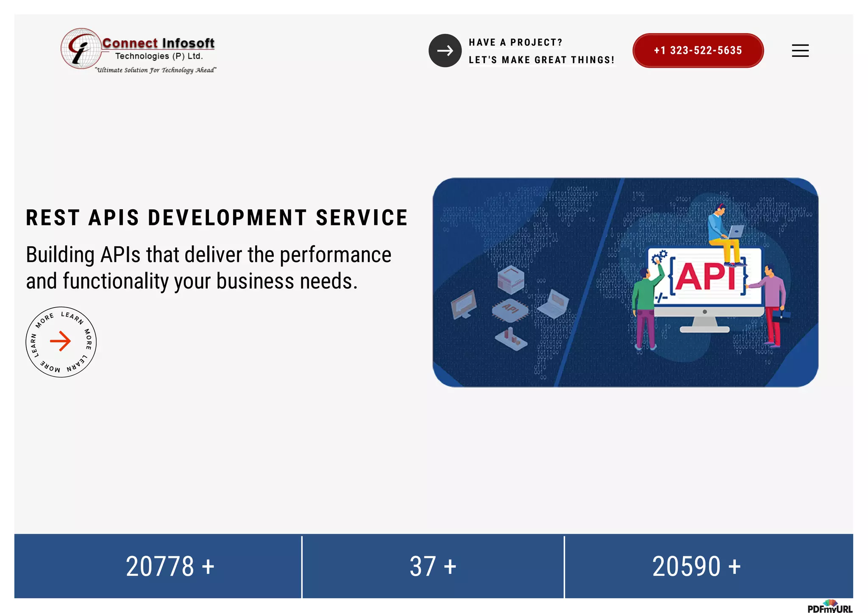Select REST APIS DEVELOPMENT SERVICE heading
The height and width of the screenshot is (613, 868).
pos(217,218)
